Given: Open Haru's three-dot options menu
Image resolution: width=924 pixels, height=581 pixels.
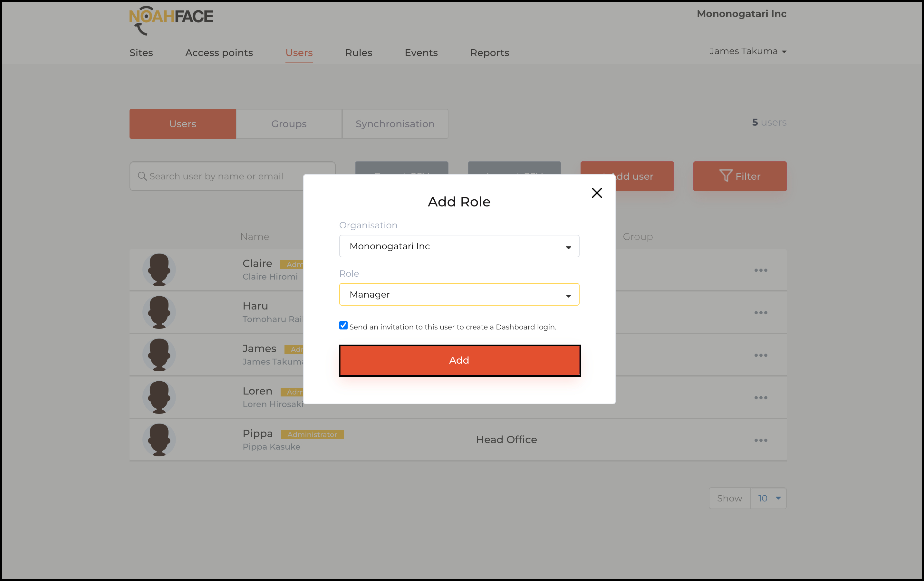Looking at the screenshot, I should tap(761, 313).
